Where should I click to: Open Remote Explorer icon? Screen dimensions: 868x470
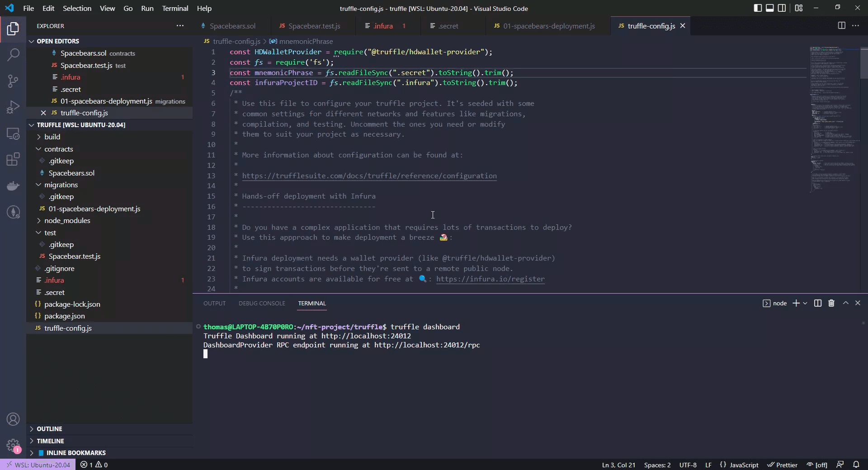pyautogui.click(x=13, y=133)
